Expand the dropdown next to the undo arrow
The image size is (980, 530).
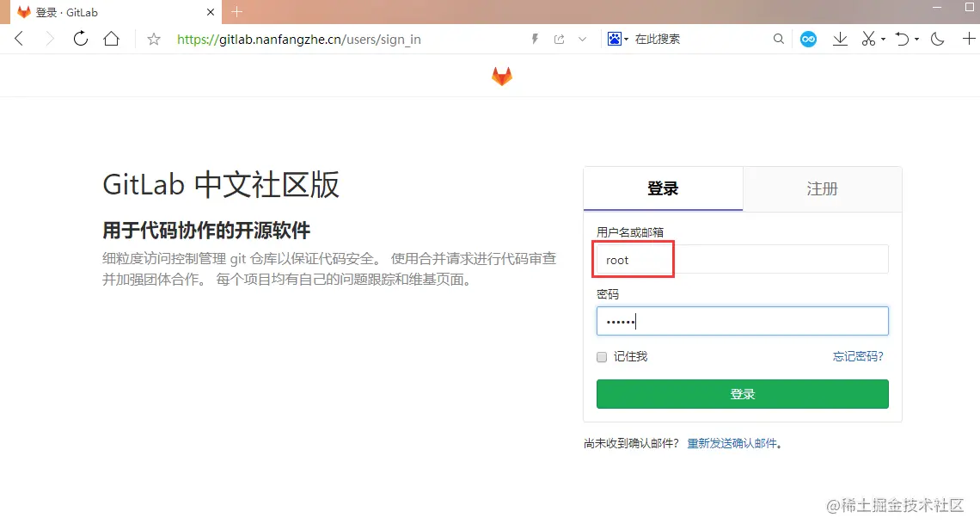point(917,39)
